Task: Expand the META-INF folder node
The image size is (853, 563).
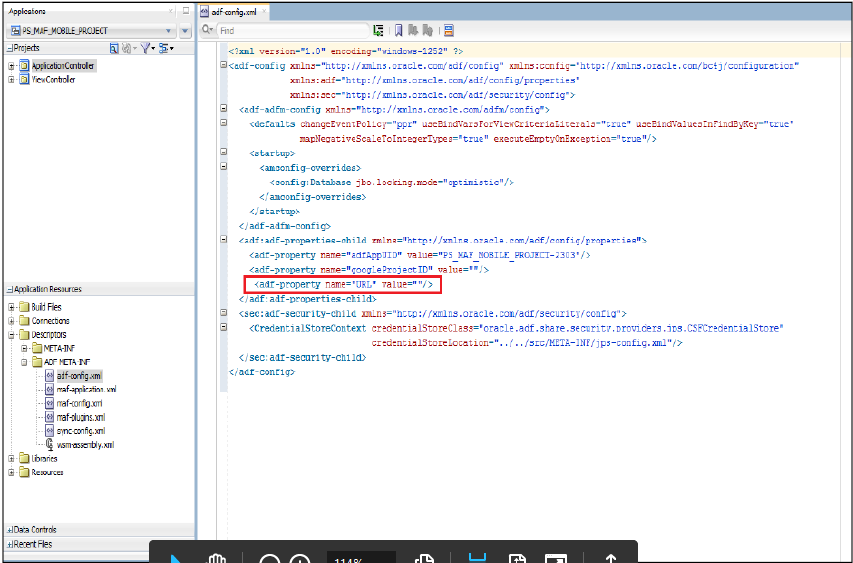Action: tap(24, 348)
